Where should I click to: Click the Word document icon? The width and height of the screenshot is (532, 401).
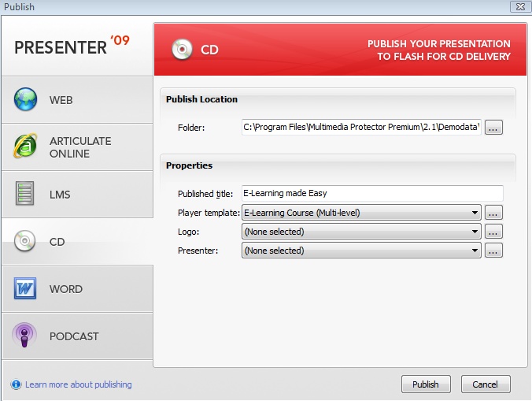25,289
